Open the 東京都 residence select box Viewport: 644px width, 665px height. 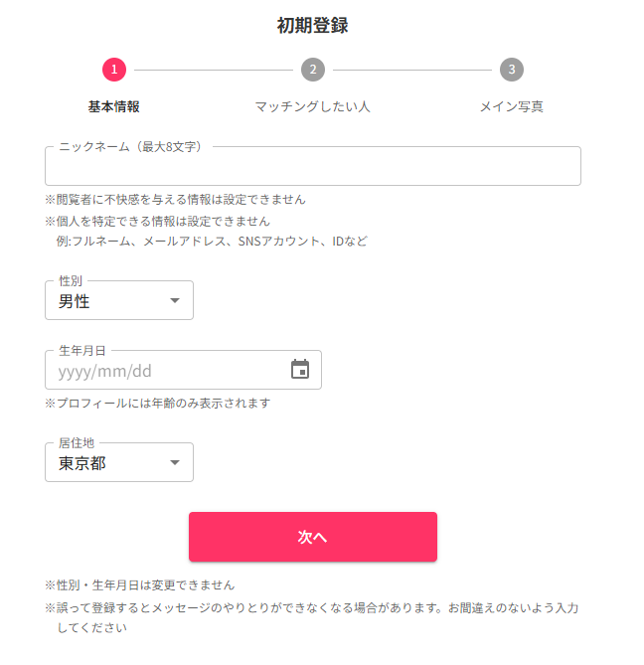click(119, 462)
